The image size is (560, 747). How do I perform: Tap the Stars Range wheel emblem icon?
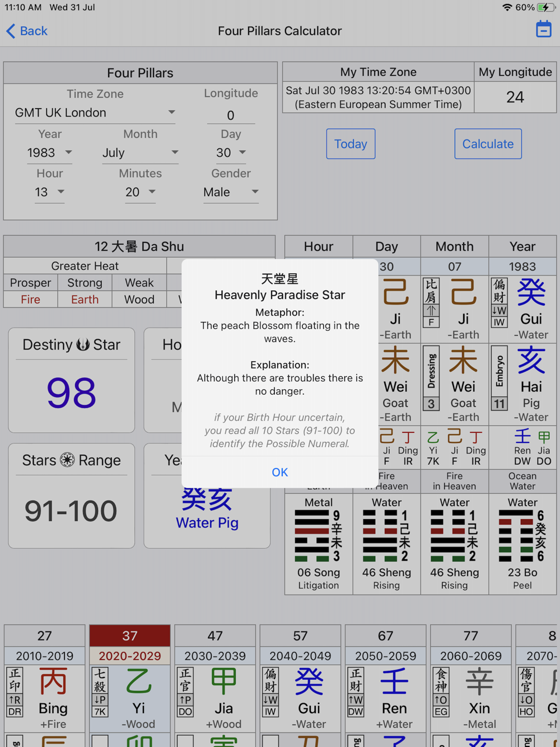(x=67, y=460)
